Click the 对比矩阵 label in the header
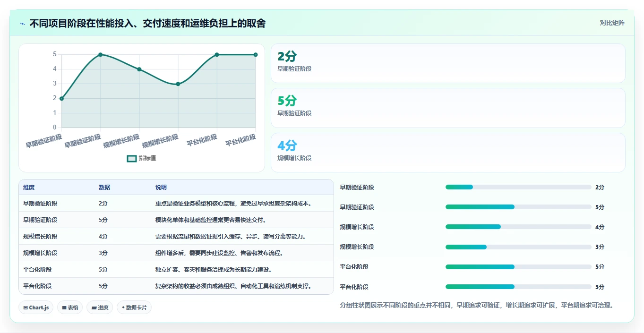The width and height of the screenshot is (644, 333). (612, 23)
